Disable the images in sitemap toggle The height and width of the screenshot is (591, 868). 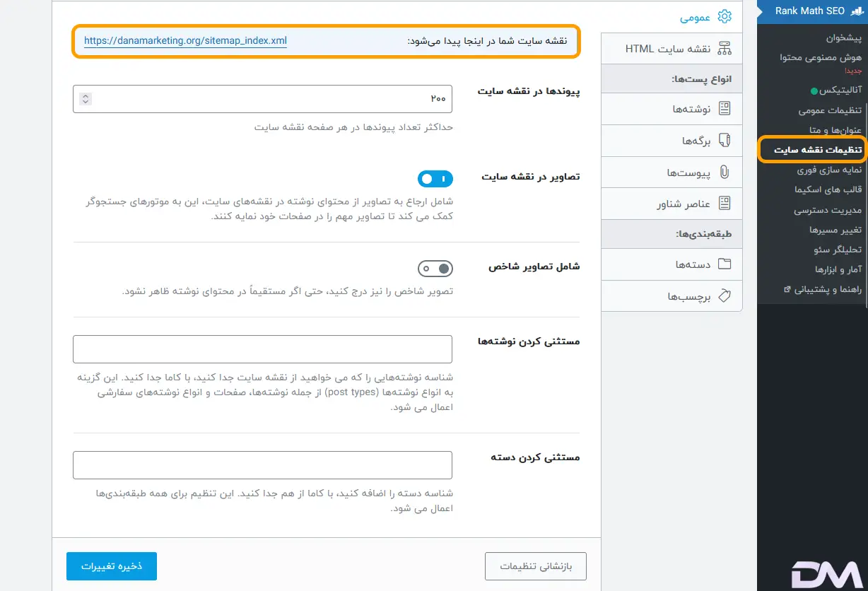(435, 179)
